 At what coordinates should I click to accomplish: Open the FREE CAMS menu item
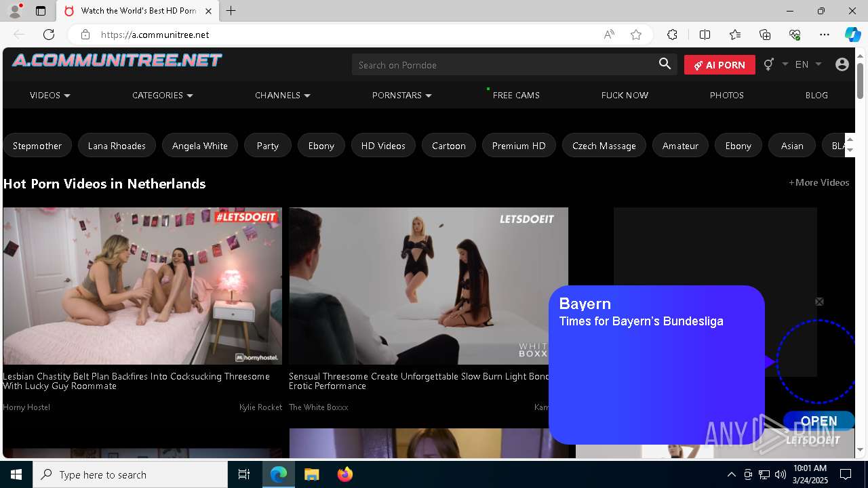516,96
